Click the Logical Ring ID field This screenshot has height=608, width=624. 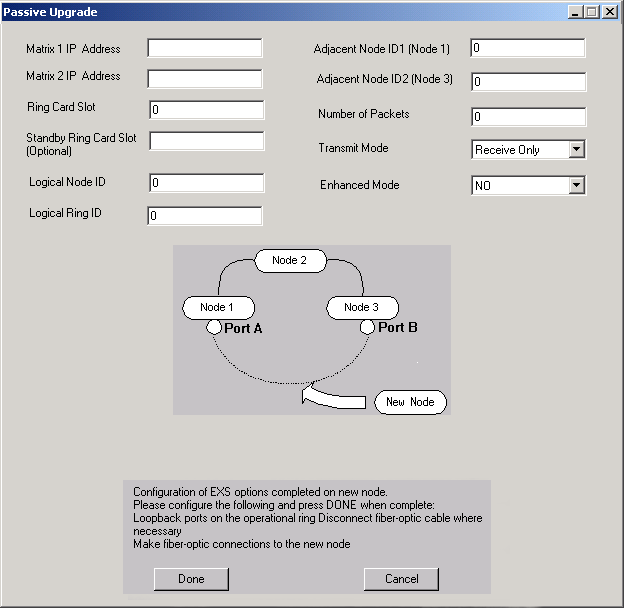pos(204,216)
